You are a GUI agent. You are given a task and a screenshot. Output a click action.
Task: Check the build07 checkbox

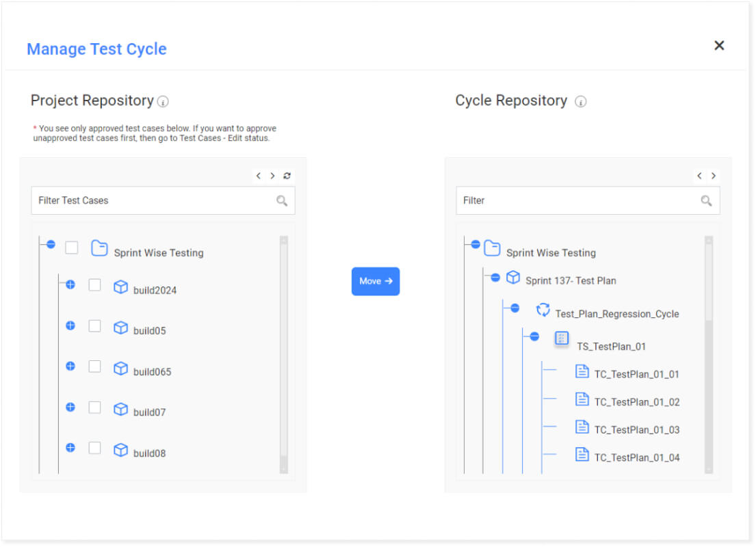tap(94, 408)
